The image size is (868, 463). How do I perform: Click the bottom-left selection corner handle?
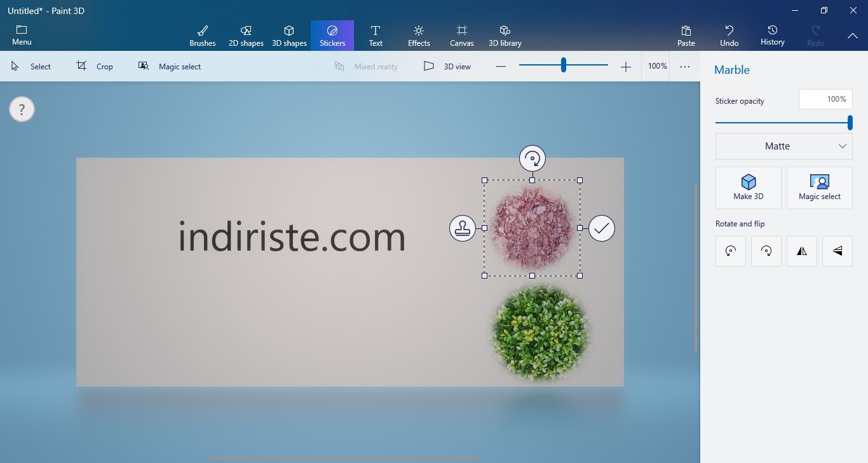point(484,275)
